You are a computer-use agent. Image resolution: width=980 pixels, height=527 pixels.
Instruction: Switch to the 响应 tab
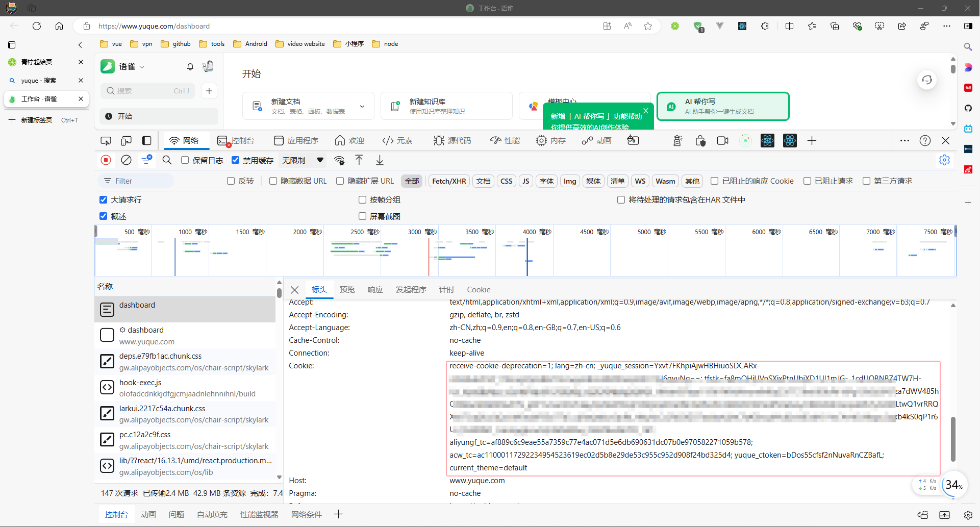[x=375, y=290]
